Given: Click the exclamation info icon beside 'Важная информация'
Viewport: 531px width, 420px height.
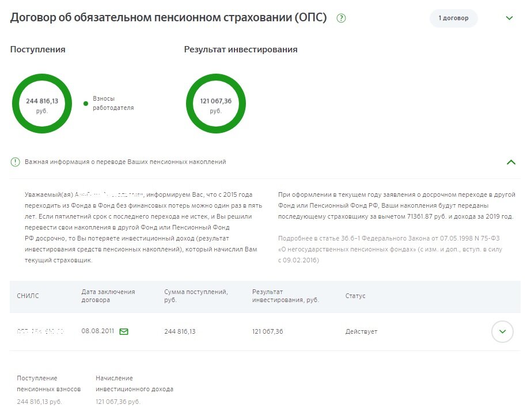Looking at the screenshot, I should coord(15,162).
